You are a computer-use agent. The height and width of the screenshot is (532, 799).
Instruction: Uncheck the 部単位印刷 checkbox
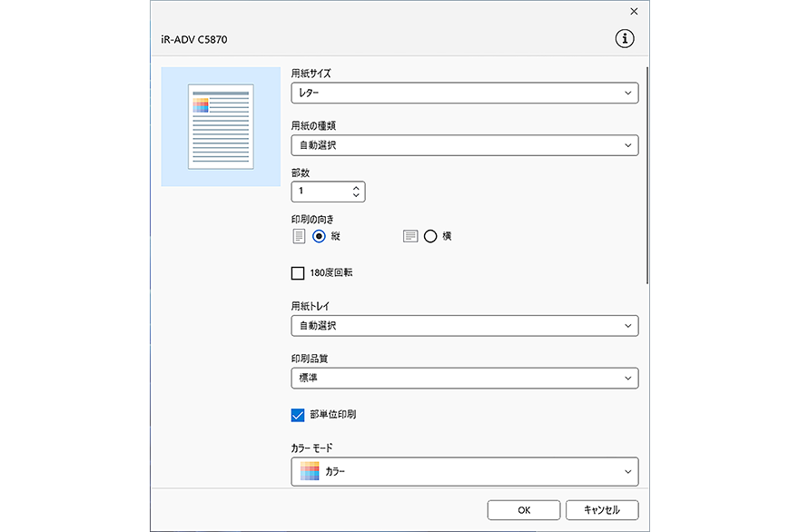click(x=298, y=414)
